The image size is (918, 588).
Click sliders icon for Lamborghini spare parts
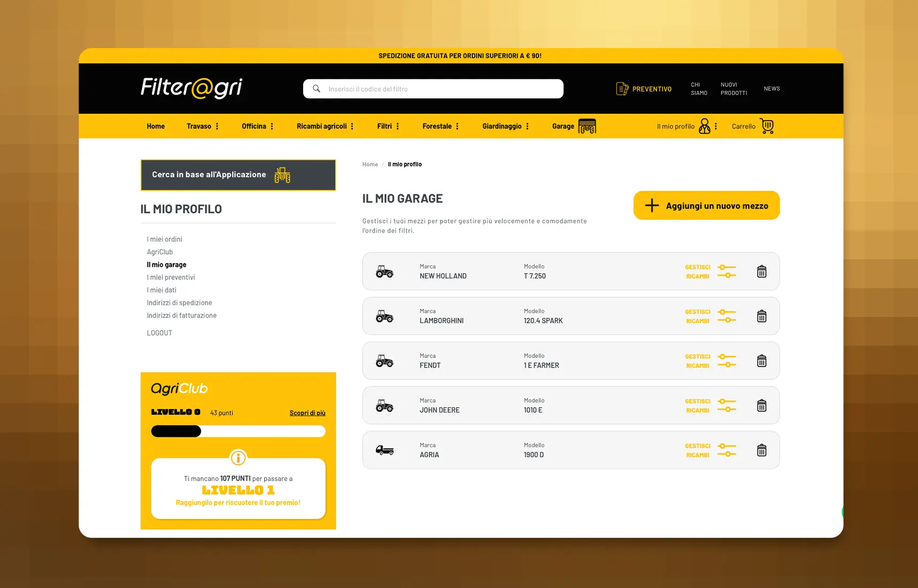727,316
